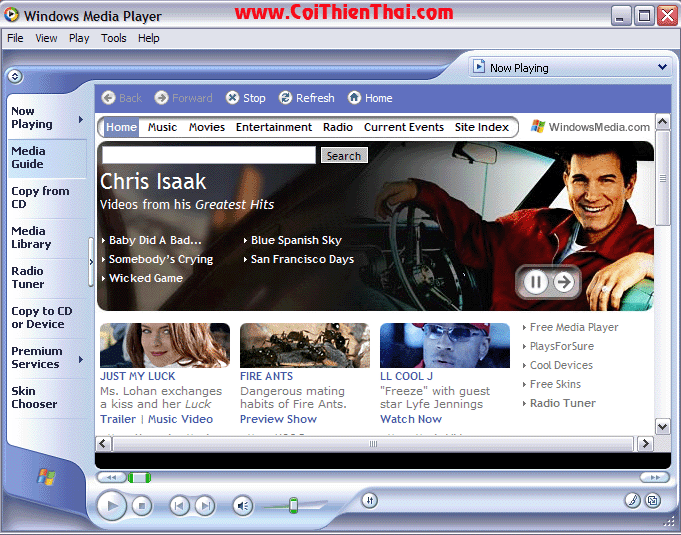Open the Play menu
The width and height of the screenshot is (681, 535).
click(79, 38)
